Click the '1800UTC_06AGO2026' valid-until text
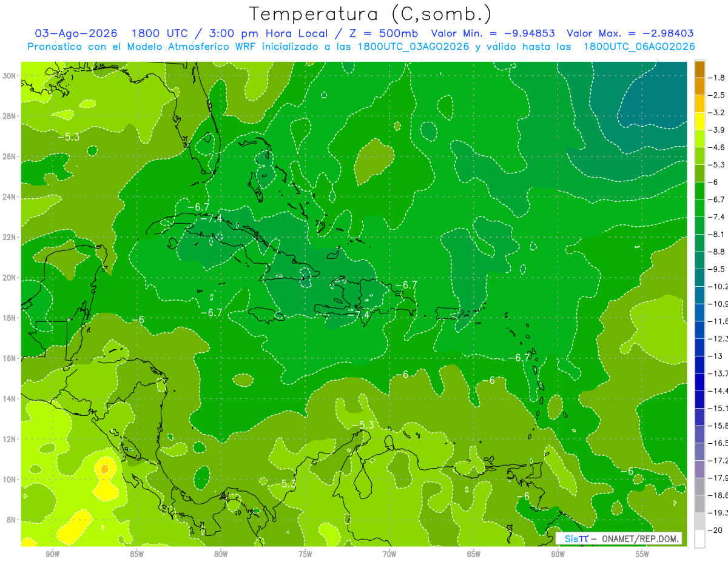Image resolution: width=728 pixels, height=562 pixels. pos(639,47)
